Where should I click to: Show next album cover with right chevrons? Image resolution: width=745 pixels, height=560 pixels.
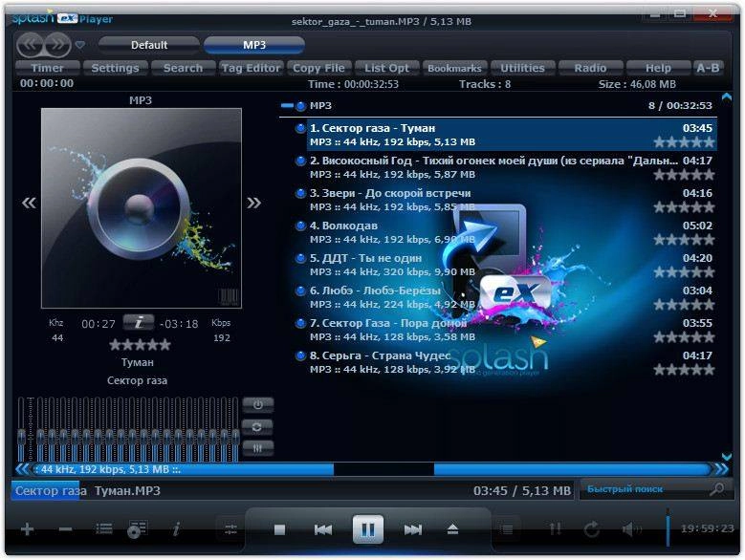click(253, 204)
